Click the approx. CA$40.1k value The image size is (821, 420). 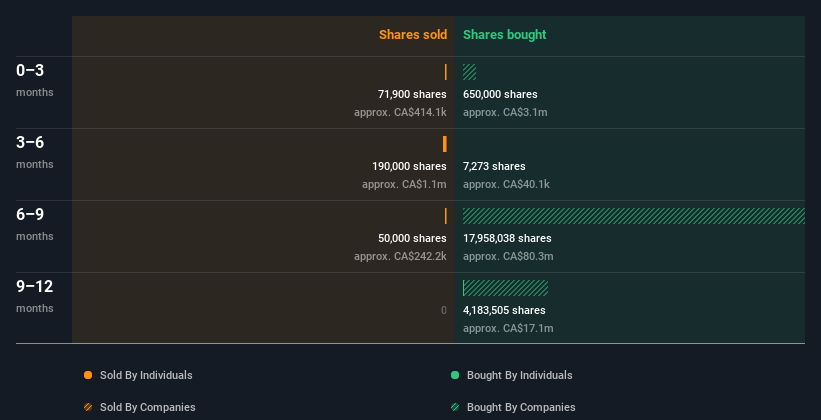[x=506, y=184]
